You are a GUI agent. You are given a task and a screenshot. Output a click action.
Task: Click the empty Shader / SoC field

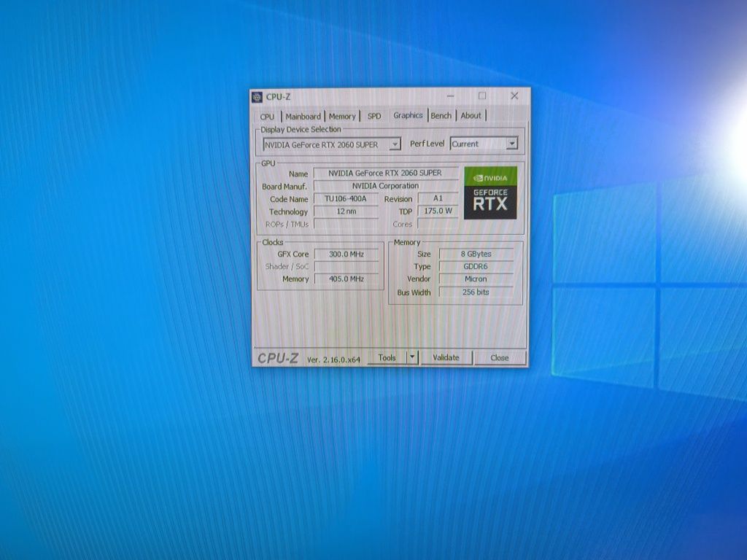(347, 267)
